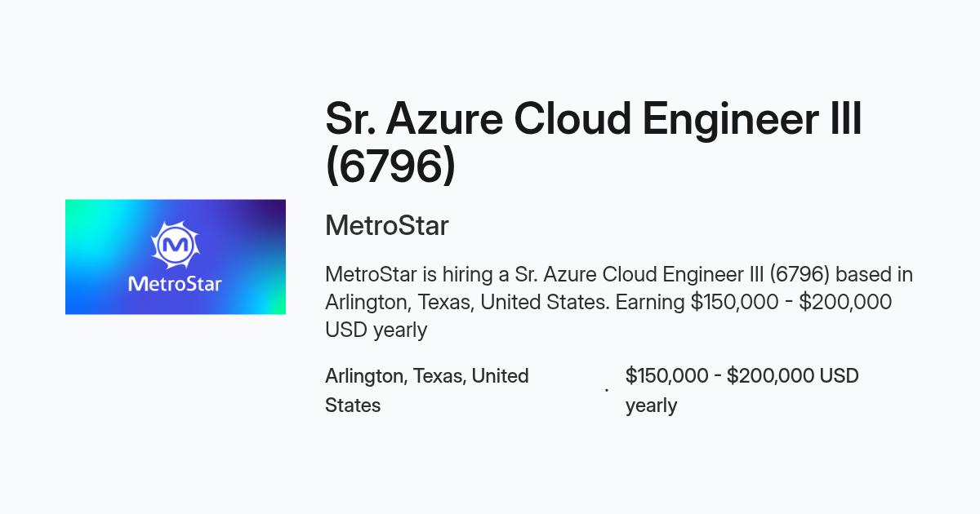
Task: Click the white MetroStar wordmark inside the logo
Action: point(175,285)
